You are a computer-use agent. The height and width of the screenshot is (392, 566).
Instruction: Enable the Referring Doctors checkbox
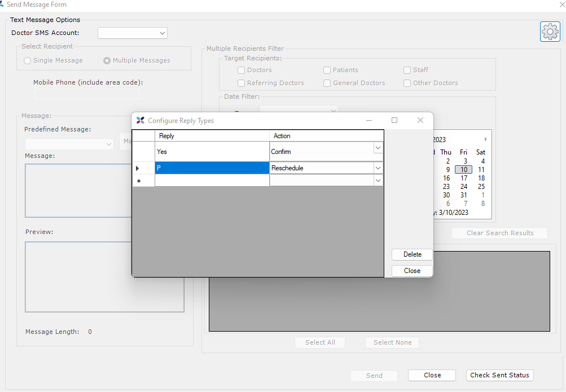coord(242,83)
